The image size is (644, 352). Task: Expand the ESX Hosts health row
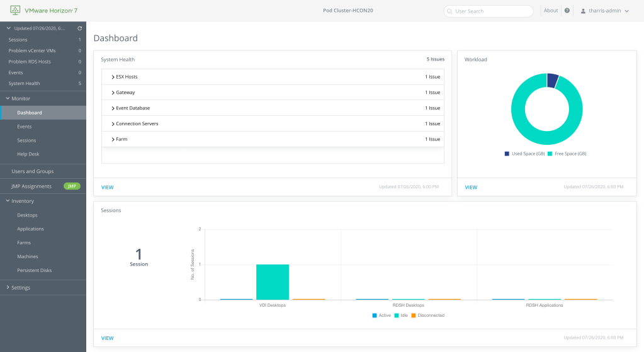point(113,77)
